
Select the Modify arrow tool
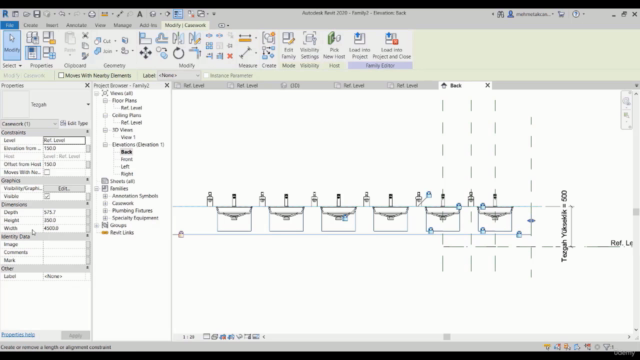click(12, 45)
